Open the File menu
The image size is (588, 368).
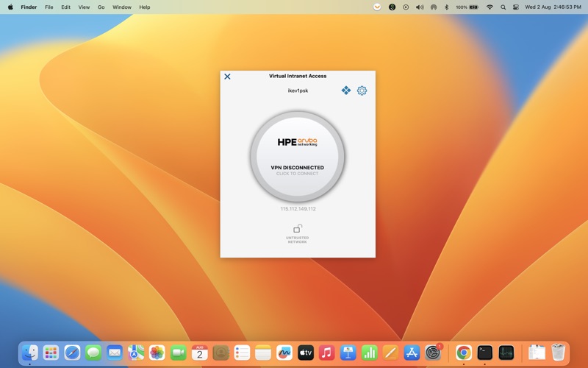[x=49, y=7]
